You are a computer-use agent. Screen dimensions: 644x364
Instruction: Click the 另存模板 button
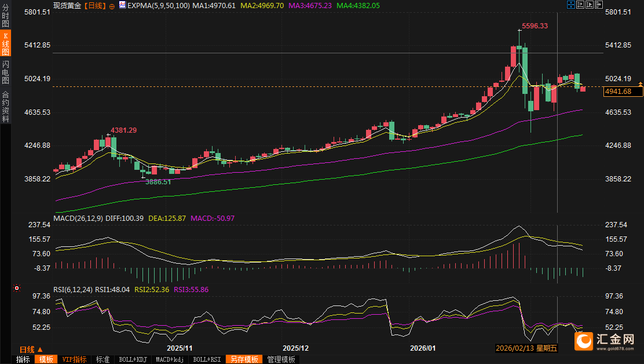pyautogui.click(x=244, y=359)
